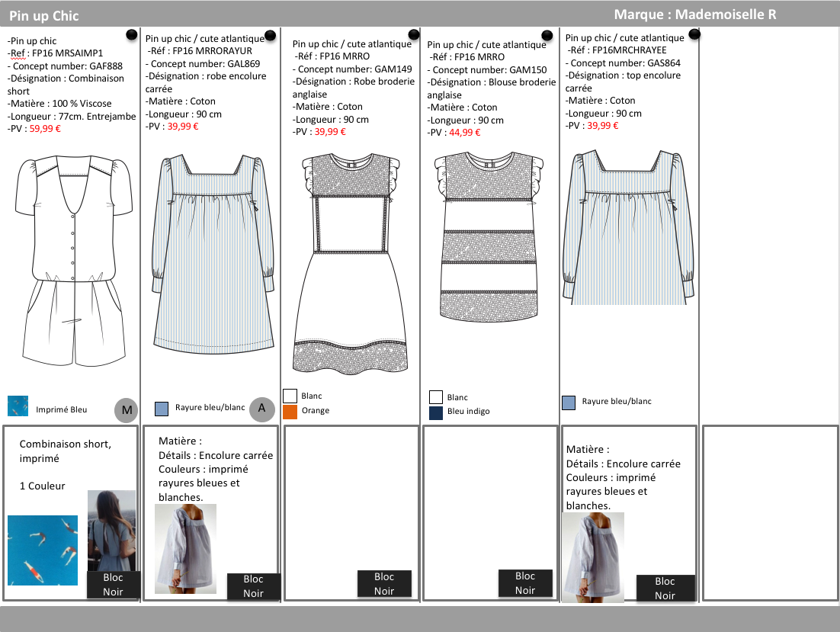Click the '1 Couleur' note

[x=43, y=486]
